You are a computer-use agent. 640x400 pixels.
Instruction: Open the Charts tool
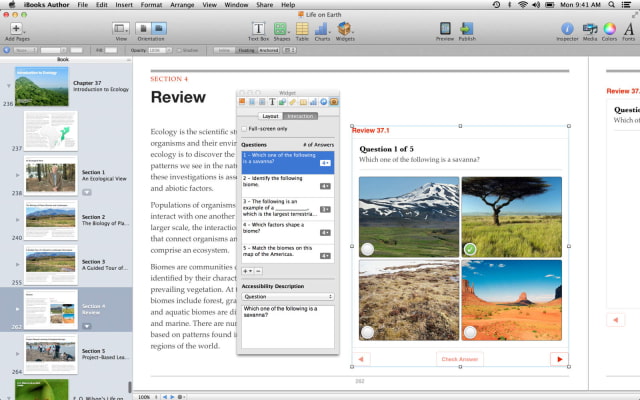coord(322,28)
